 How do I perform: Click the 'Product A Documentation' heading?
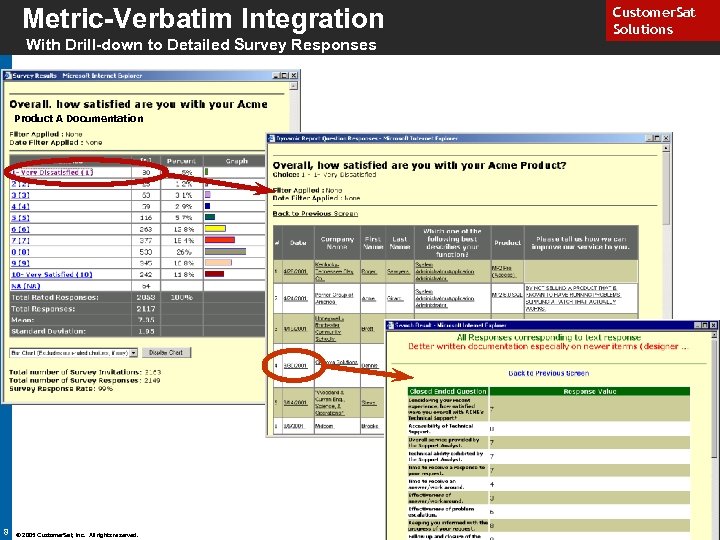pyautogui.click(x=79, y=118)
